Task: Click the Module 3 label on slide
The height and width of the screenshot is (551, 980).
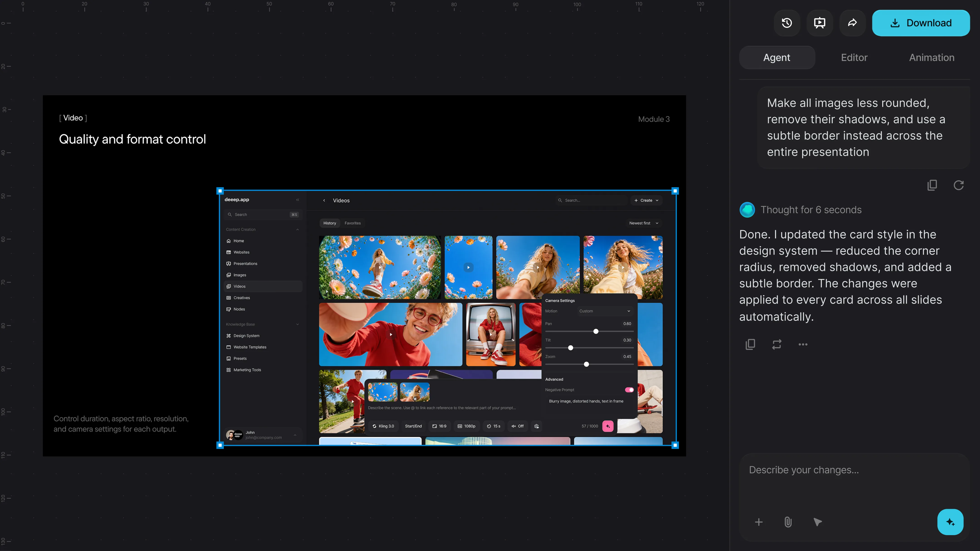Action: click(x=654, y=119)
